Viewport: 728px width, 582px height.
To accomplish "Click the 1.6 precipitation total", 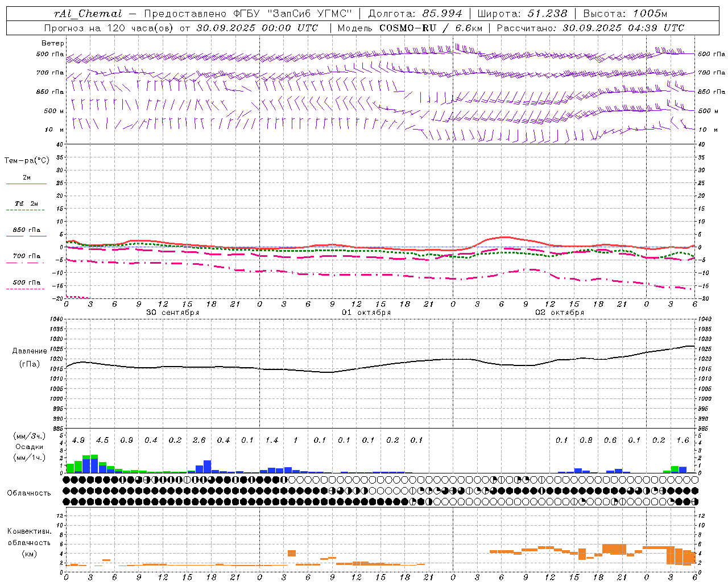I will coord(683,440).
